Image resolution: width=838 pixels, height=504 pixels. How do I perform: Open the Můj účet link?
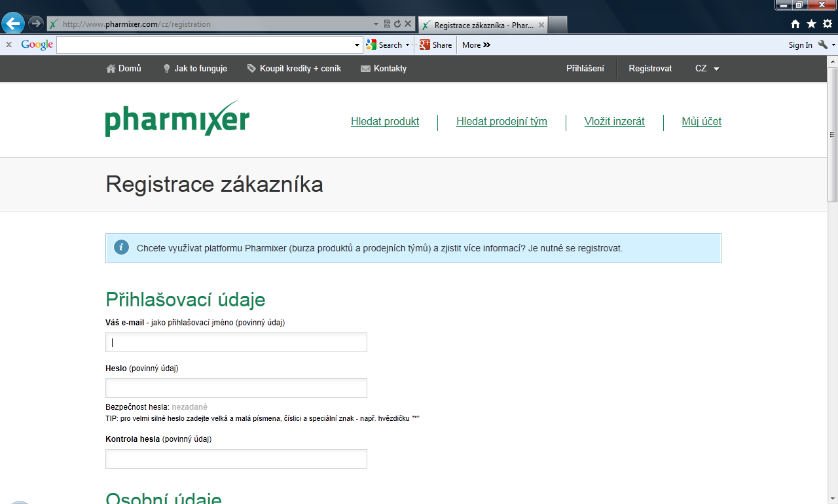[x=701, y=121]
